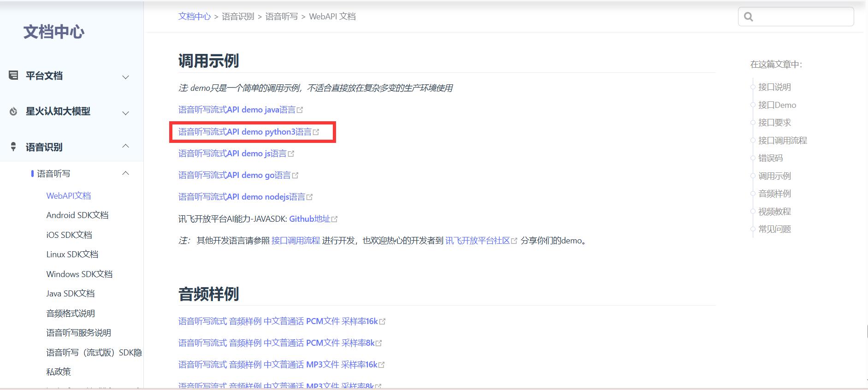Viewport: 868px width, 390px height.
Task: Open Android SDK文档 in the sidebar
Action: tap(77, 215)
